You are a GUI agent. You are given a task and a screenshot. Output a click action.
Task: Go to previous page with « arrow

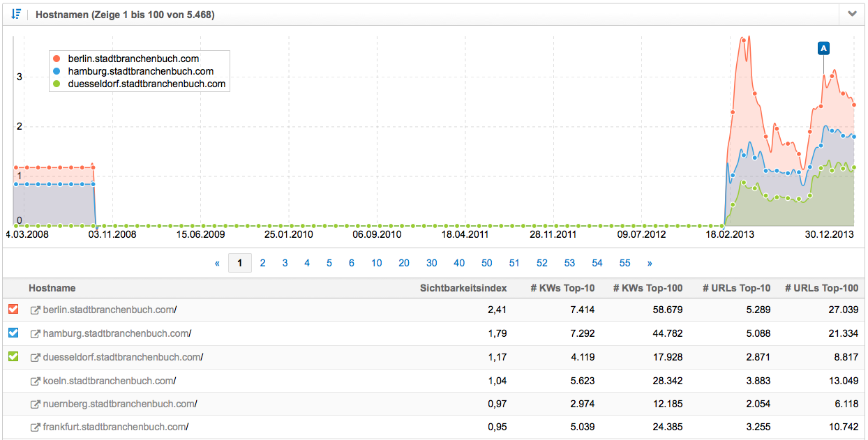217,263
